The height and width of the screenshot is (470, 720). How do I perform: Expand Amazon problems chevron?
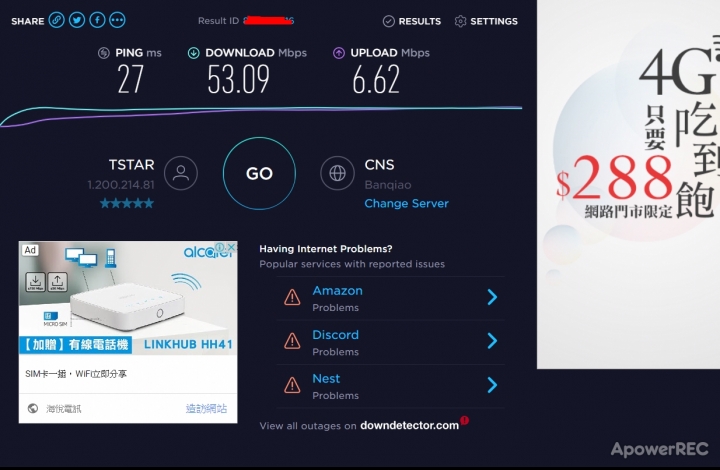pos(492,297)
